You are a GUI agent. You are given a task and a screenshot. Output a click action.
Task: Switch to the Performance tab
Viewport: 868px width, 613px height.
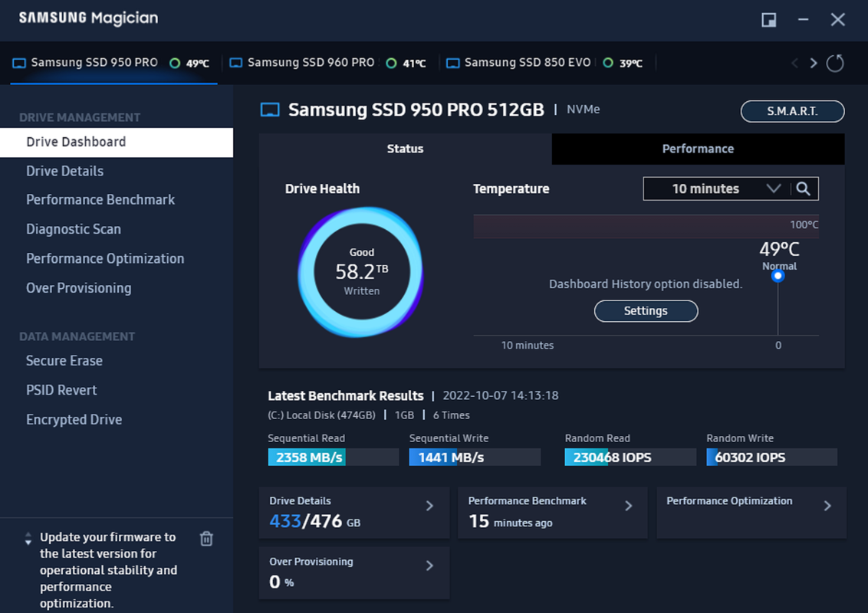pos(698,149)
